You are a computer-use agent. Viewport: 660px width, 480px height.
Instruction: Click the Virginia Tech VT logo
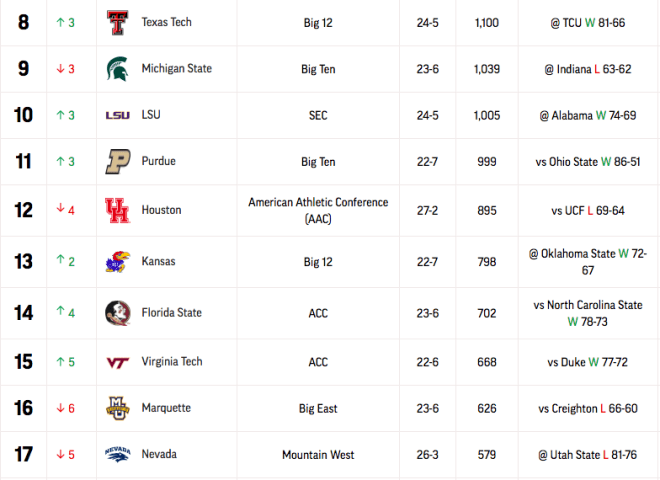pyautogui.click(x=117, y=362)
